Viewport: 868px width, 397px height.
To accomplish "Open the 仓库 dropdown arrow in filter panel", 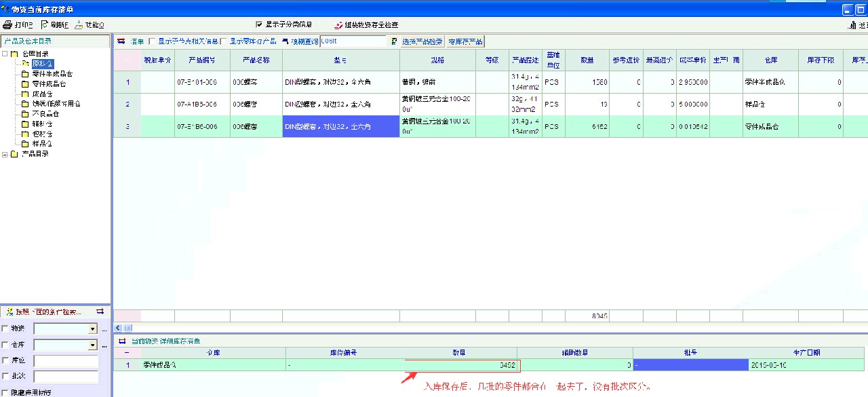I will pos(93,345).
